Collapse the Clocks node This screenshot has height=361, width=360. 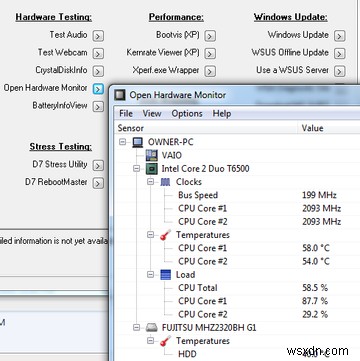click(x=151, y=182)
